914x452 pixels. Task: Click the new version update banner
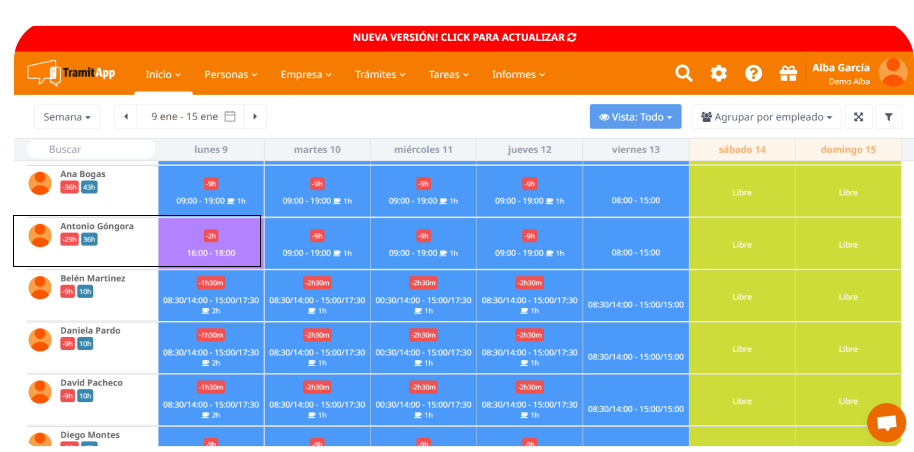[464, 37]
